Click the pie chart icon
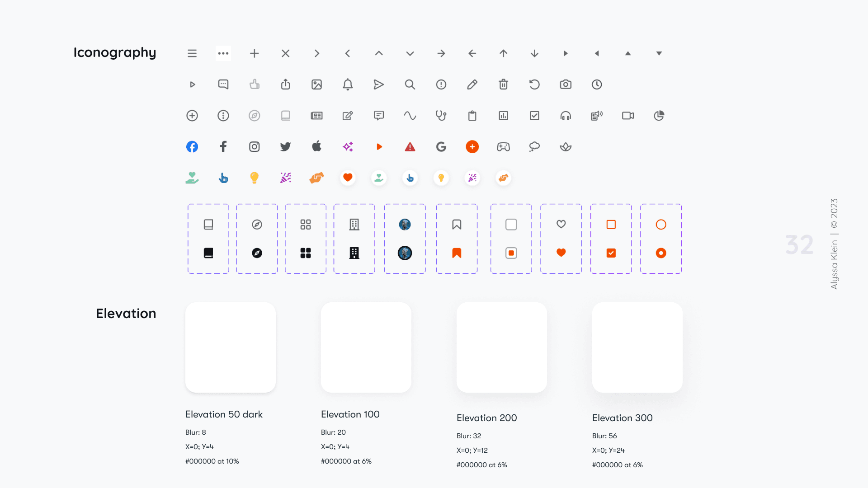The image size is (868, 488). [659, 116]
